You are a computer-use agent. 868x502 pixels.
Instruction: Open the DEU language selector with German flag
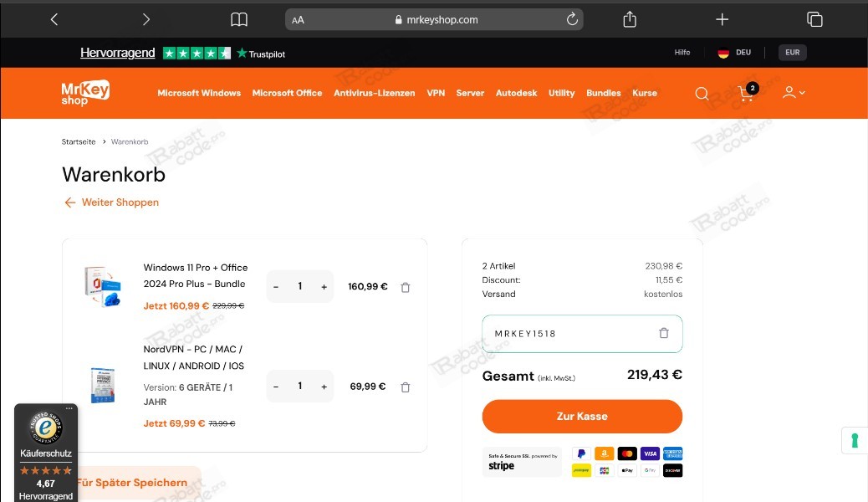coord(733,52)
